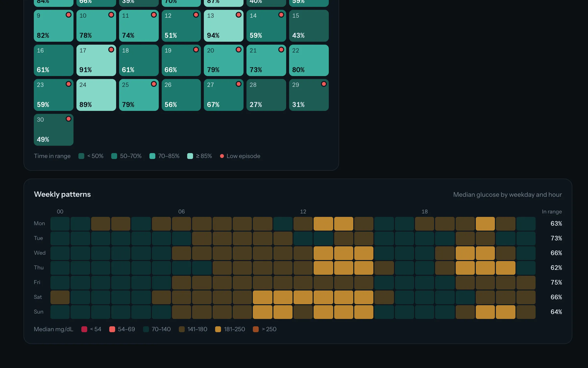Click the Weekly patterns heading
The image size is (588, 368).
point(62,194)
